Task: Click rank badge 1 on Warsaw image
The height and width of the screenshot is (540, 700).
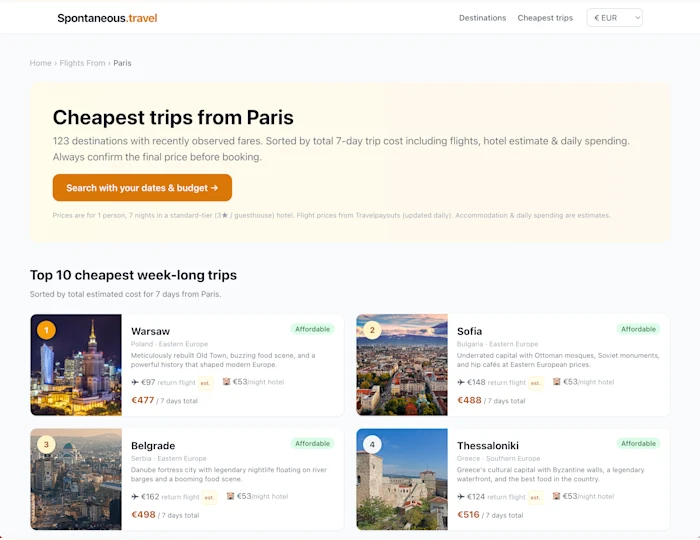Action: click(x=46, y=330)
